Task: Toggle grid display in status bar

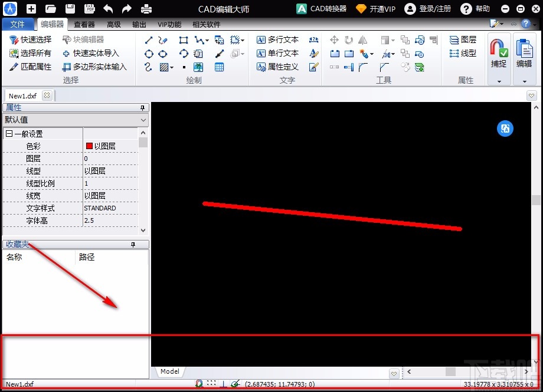Action: (211, 384)
